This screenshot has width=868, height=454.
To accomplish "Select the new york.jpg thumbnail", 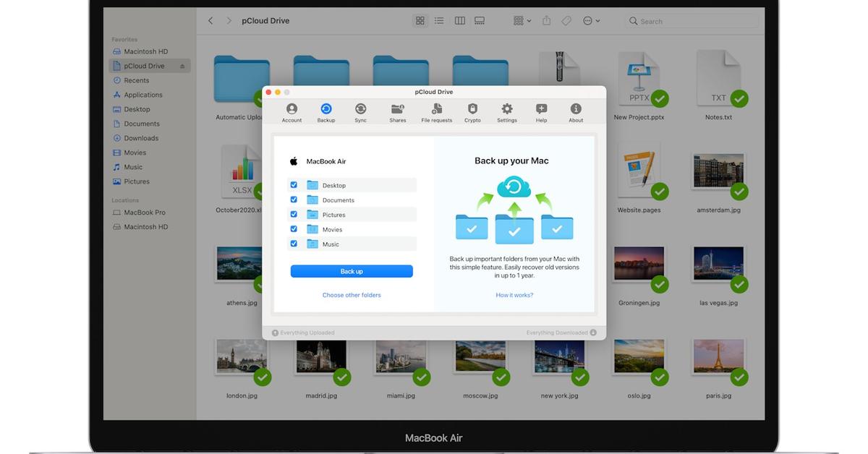I will pyautogui.click(x=560, y=358).
